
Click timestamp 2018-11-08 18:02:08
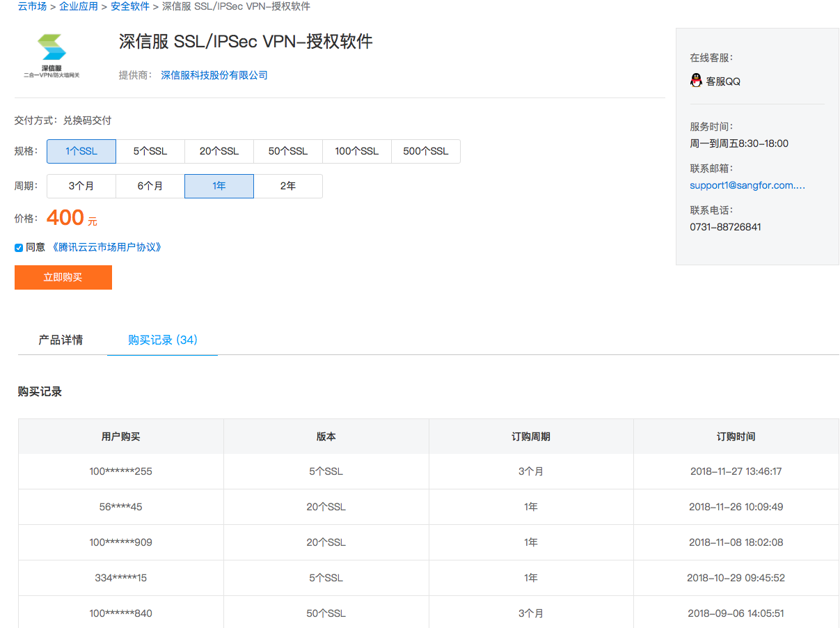click(x=736, y=542)
